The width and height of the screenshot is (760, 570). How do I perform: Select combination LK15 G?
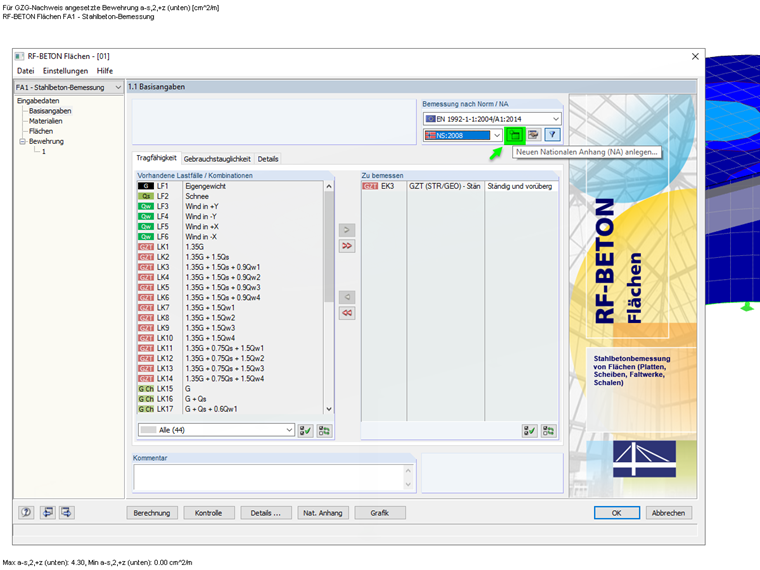tap(231, 389)
